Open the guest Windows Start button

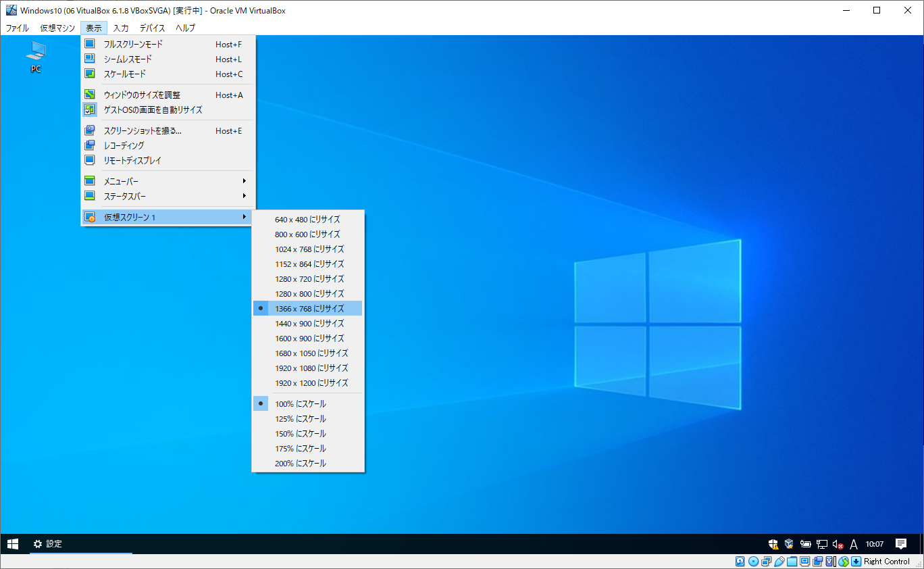13,544
